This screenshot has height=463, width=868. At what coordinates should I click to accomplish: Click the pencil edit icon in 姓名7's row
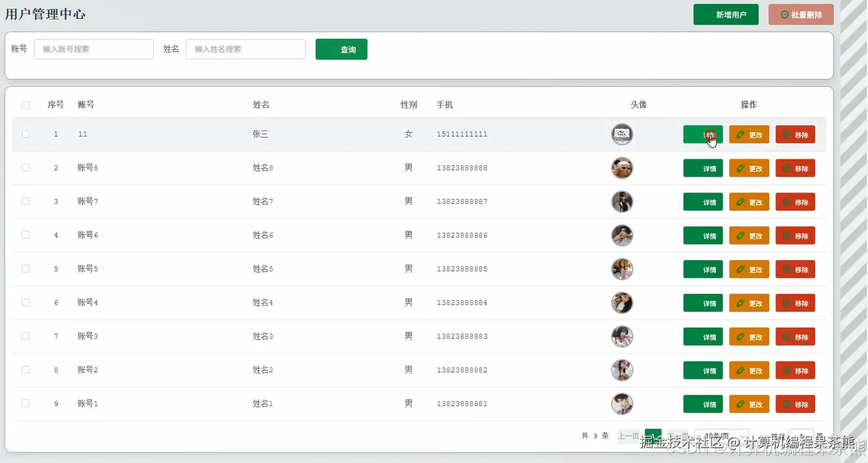[x=741, y=202]
